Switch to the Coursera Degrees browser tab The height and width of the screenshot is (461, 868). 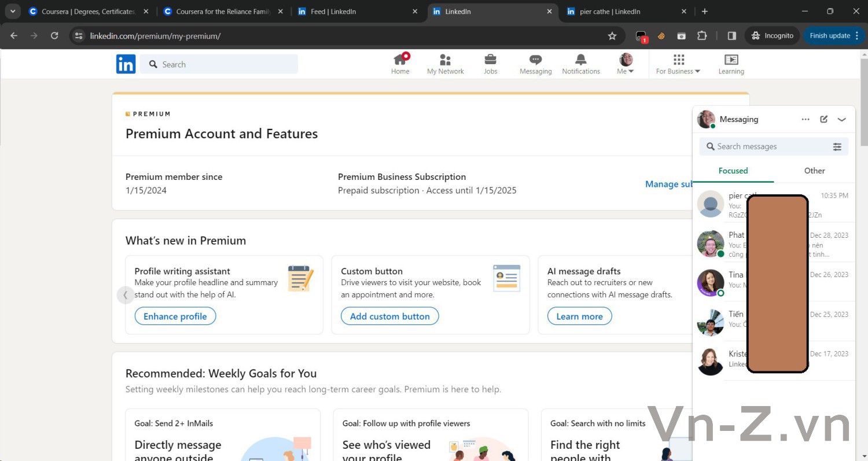88,12
